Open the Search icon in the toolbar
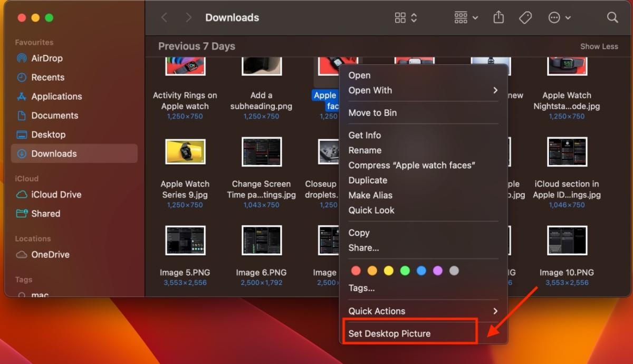633x364 pixels. click(x=612, y=17)
